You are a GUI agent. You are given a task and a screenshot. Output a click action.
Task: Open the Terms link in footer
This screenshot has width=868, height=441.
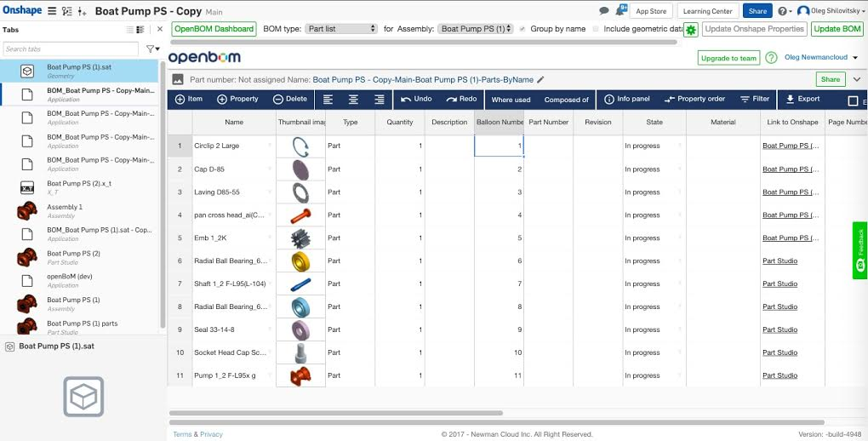pyautogui.click(x=182, y=434)
